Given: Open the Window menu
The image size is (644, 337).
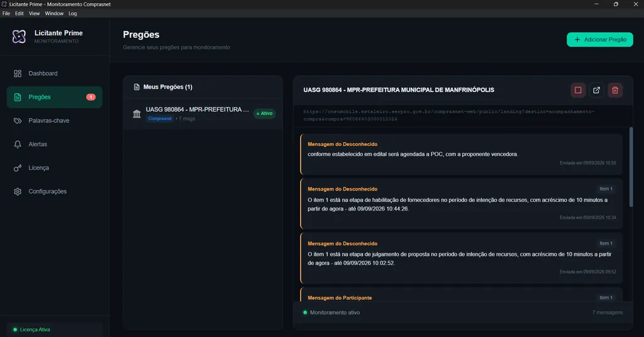Looking at the screenshot, I should click(x=54, y=14).
